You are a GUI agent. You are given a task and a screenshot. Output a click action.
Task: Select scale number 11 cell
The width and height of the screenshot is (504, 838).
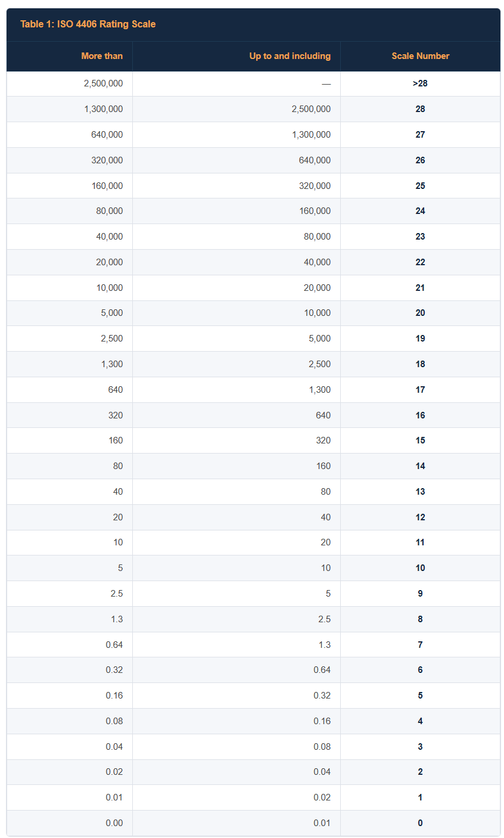420,542
